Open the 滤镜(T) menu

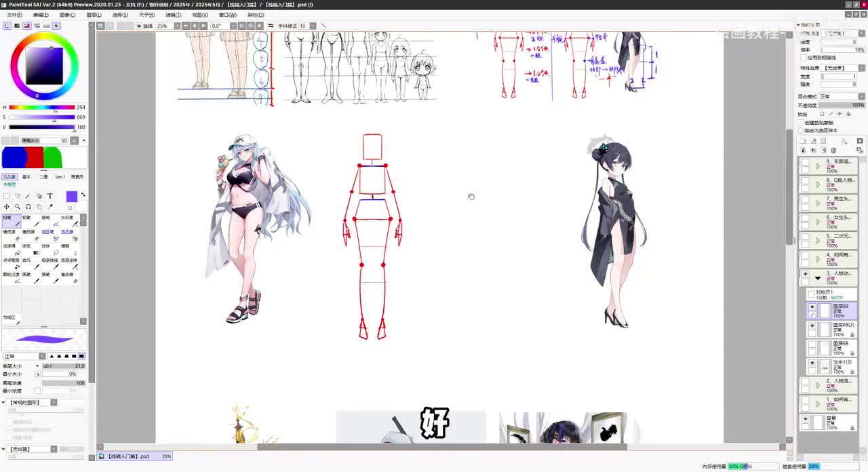tap(173, 15)
